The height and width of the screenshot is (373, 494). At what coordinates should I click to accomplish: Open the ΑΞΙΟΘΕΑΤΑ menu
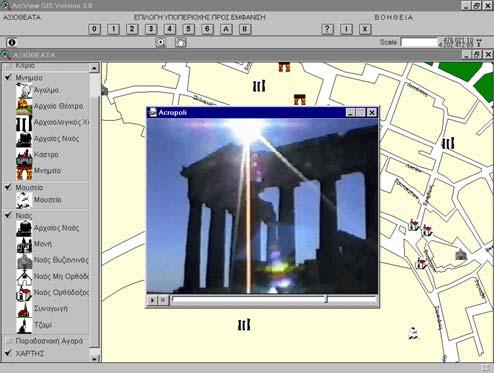[22, 17]
